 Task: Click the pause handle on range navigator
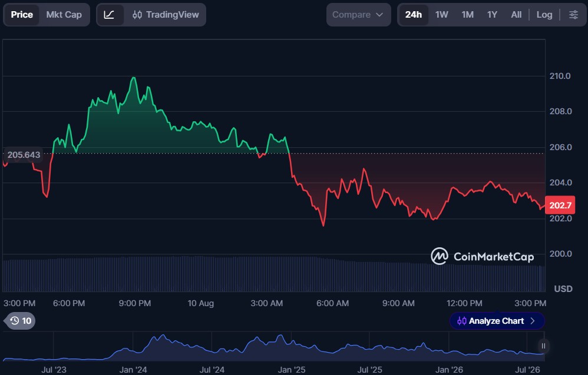[543, 346]
